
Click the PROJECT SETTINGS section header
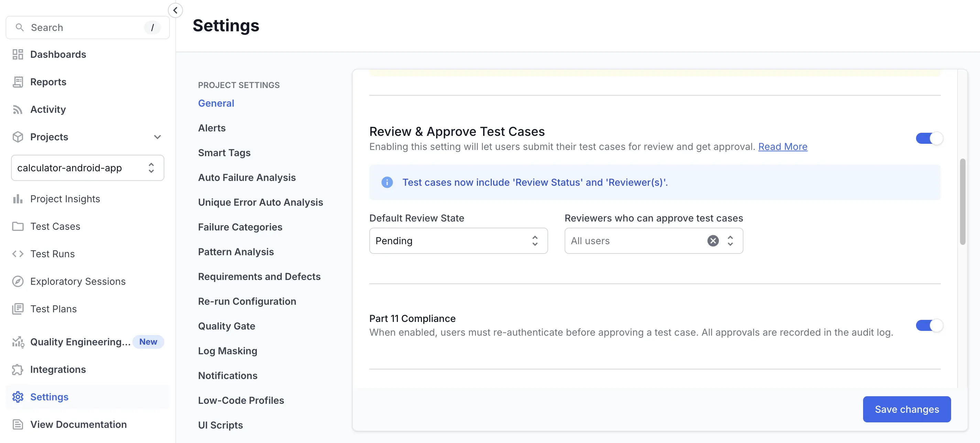click(x=239, y=85)
